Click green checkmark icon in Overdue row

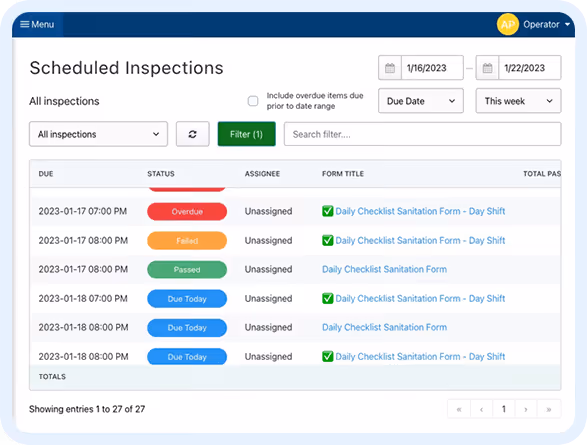coord(328,211)
